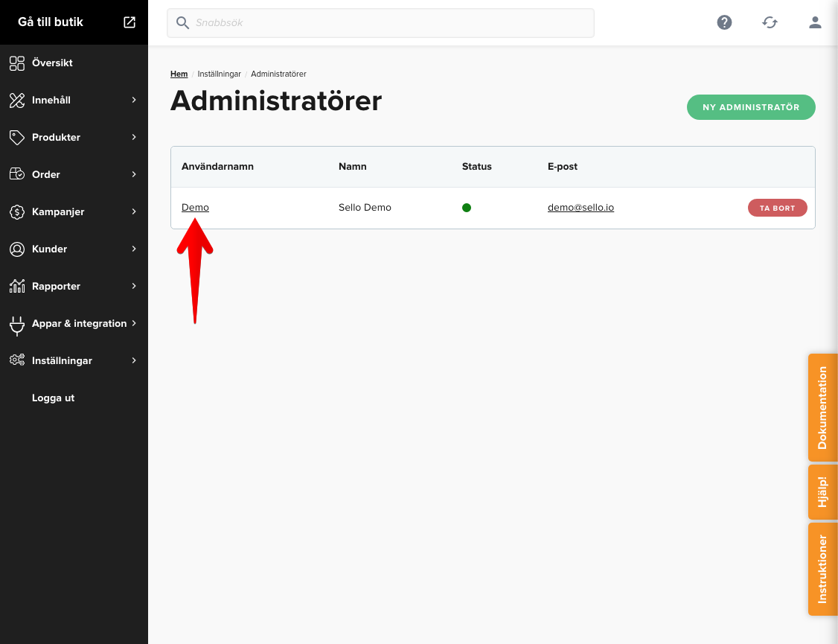
Task: Click the Gå till butik link
Action: click(51, 22)
